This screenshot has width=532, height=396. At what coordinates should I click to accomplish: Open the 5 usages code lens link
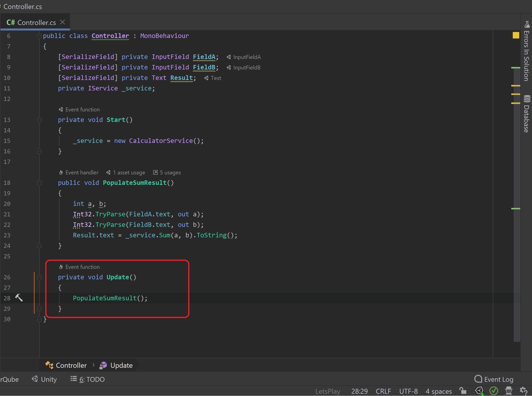pyautogui.click(x=167, y=172)
